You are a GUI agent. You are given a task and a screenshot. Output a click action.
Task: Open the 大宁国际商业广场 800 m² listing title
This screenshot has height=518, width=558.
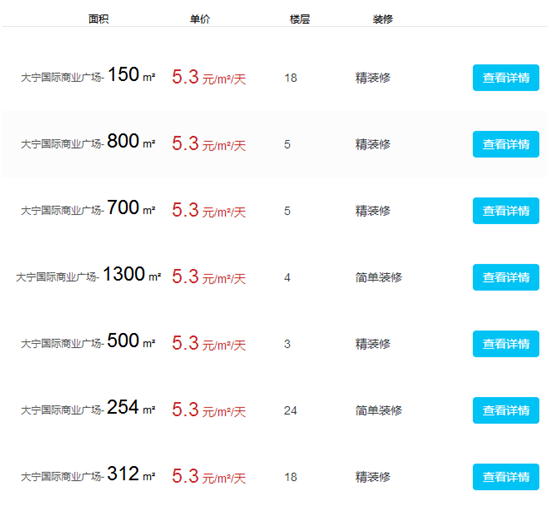[x=88, y=142]
